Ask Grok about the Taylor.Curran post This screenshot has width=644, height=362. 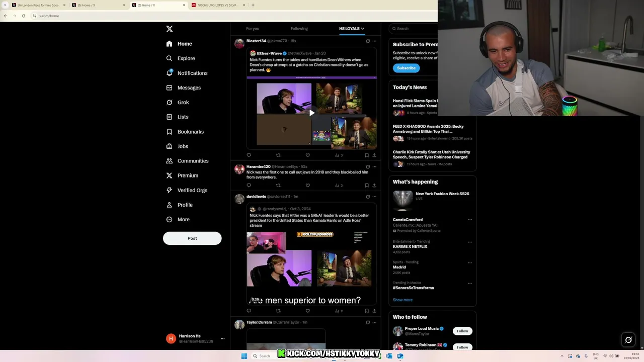[x=368, y=322]
